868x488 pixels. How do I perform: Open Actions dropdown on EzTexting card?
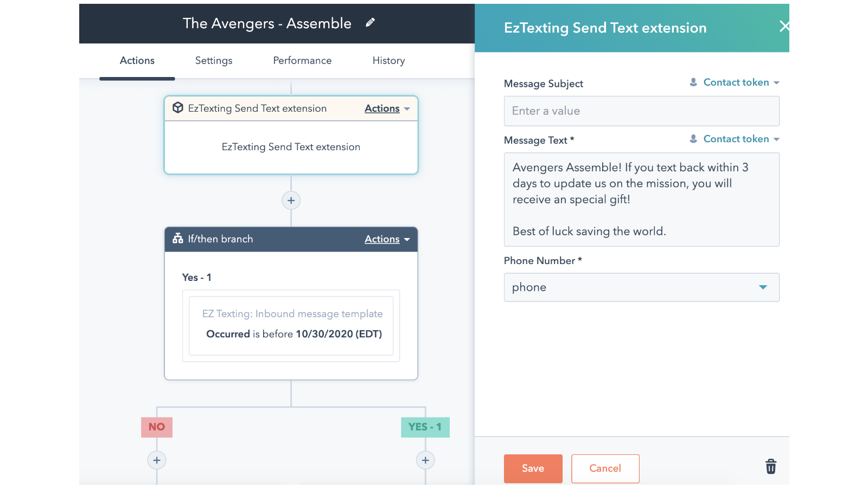tap(386, 108)
